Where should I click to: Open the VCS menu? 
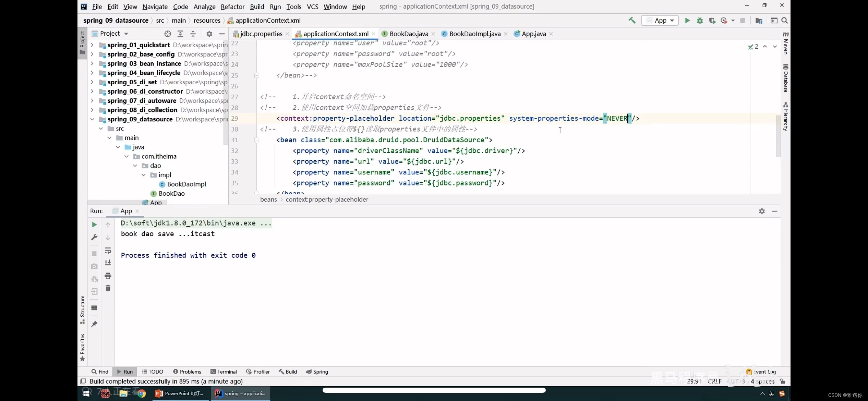[312, 7]
